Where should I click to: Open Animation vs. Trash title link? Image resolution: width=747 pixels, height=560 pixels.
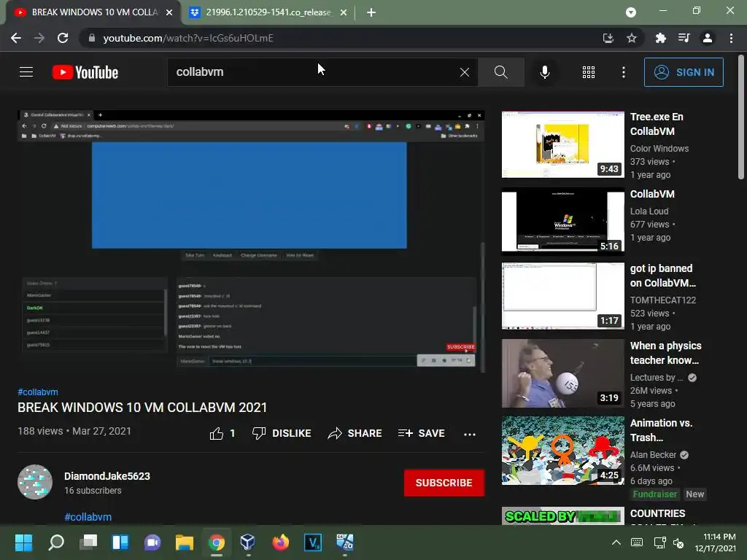click(x=661, y=430)
